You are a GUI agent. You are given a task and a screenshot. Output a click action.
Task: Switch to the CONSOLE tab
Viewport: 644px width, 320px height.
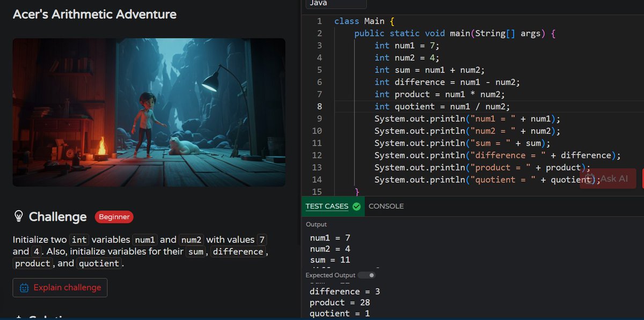pyautogui.click(x=386, y=206)
